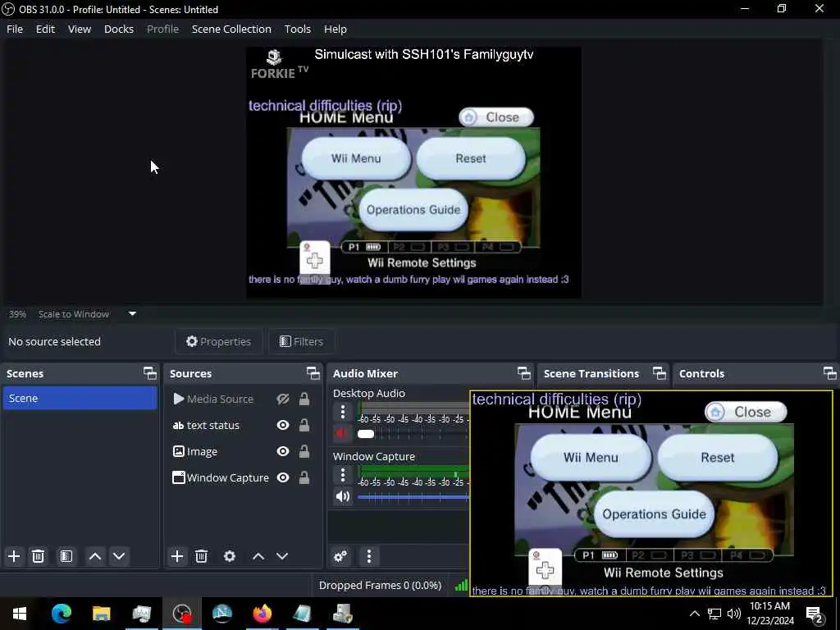Screen dimensions: 840x630
Task: Toggle lock on Media Source
Action: 304,399
